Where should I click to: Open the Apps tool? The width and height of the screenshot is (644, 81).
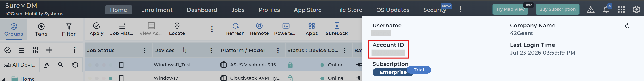[x=311, y=29]
